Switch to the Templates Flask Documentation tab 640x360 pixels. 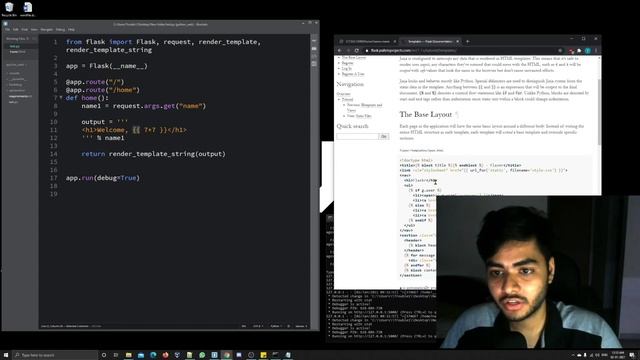pos(430,41)
